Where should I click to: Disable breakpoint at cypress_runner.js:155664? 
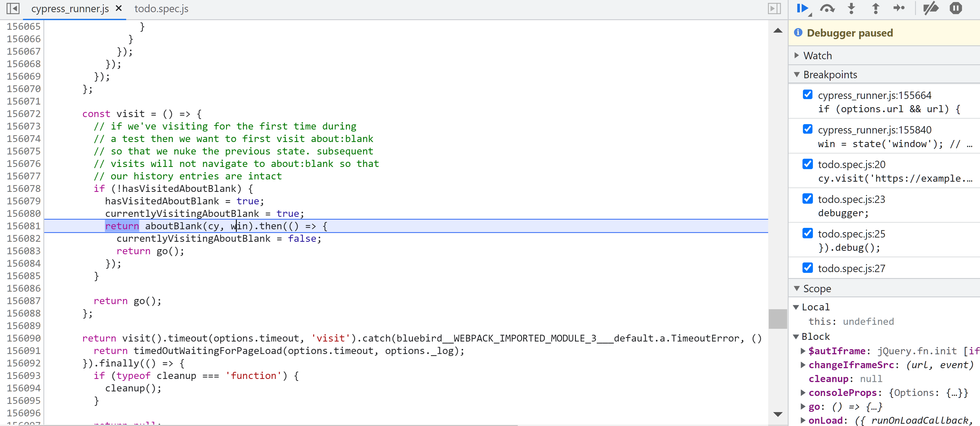pos(807,95)
